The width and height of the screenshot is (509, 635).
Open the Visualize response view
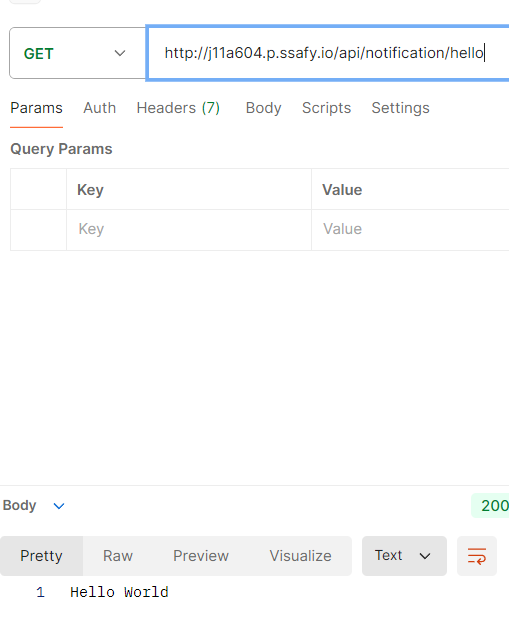tap(300, 556)
